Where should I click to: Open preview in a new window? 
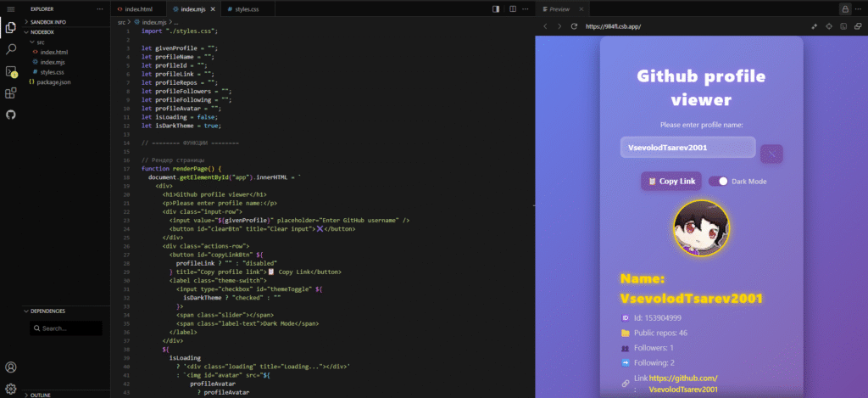point(856,26)
